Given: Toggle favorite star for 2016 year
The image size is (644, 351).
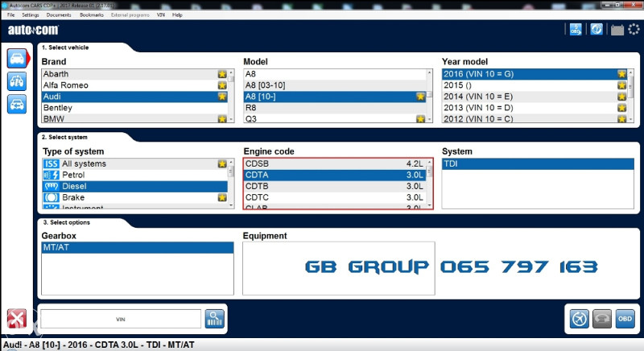Looking at the screenshot, I should click(x=621, y=74).
